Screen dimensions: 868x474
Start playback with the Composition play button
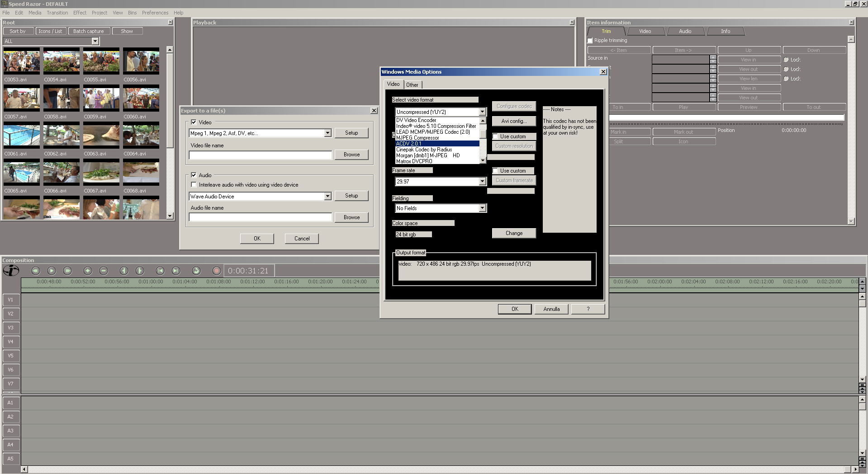[x=52, y=271]
